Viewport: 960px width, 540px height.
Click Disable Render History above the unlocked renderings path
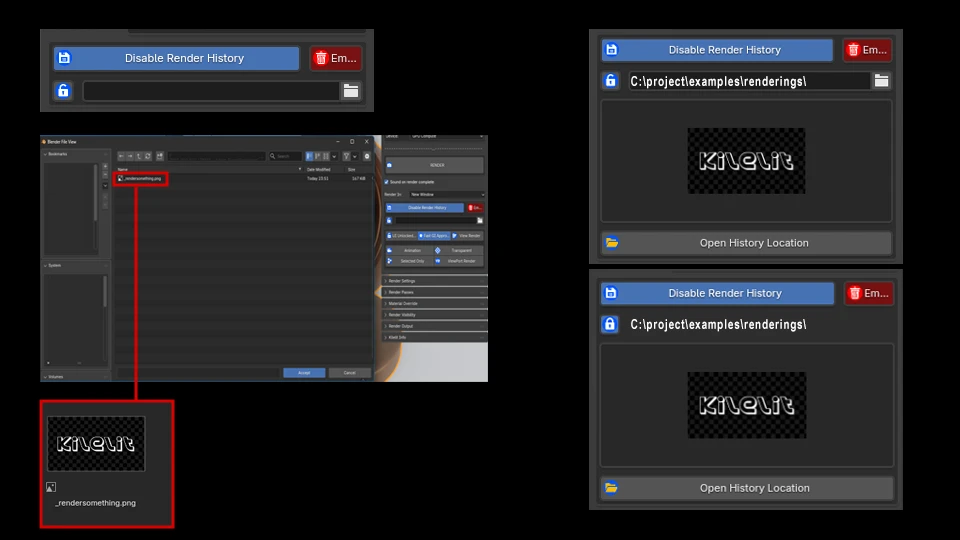(717, 50)
